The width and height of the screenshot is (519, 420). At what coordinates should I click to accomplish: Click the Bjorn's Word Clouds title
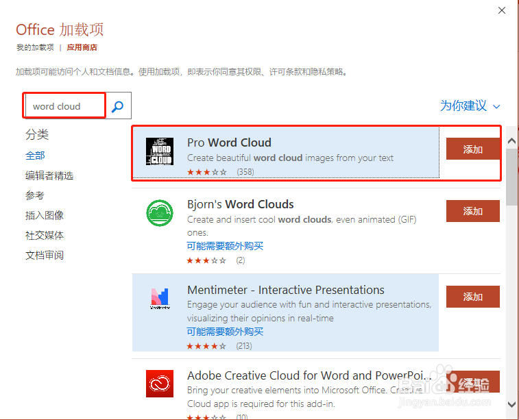pyautogui.click(x=240, y=204)
